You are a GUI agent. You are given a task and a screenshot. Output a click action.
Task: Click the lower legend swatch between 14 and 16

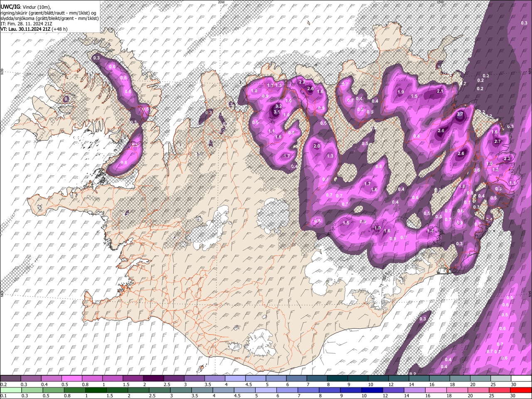414,390
